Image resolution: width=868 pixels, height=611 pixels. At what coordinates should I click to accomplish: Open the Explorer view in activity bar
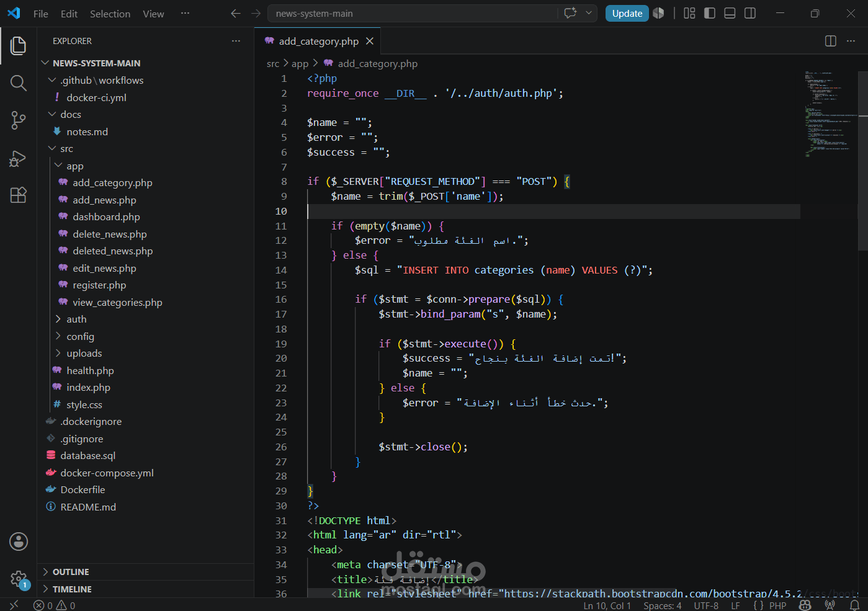(x=18, y=45)
